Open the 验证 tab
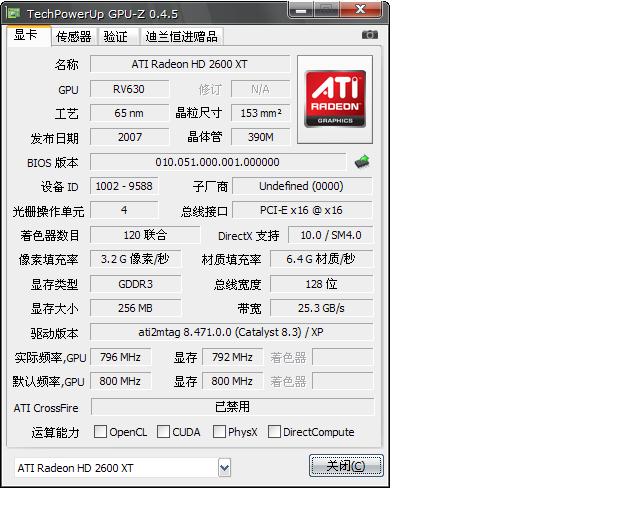Image resolution: width=640 pixels, height=512 pixels. click(x=116, y=37)
